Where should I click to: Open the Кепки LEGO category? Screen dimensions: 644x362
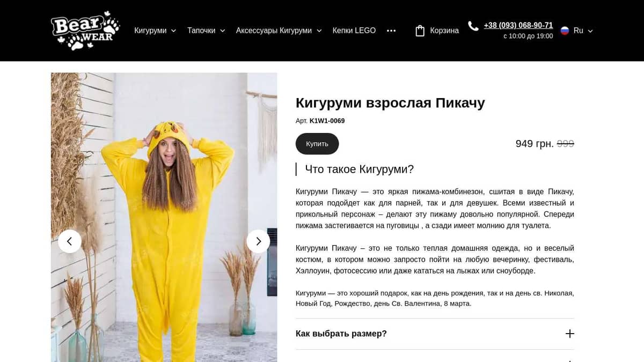(x=354, y=31)
